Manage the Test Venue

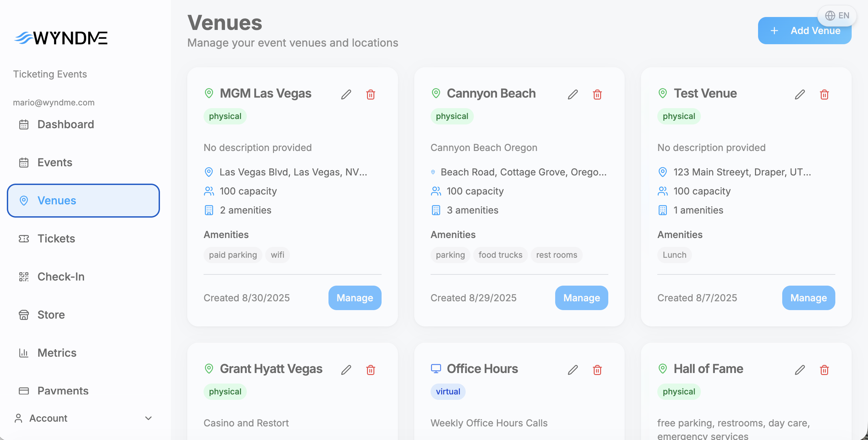(x=809, y=298)
